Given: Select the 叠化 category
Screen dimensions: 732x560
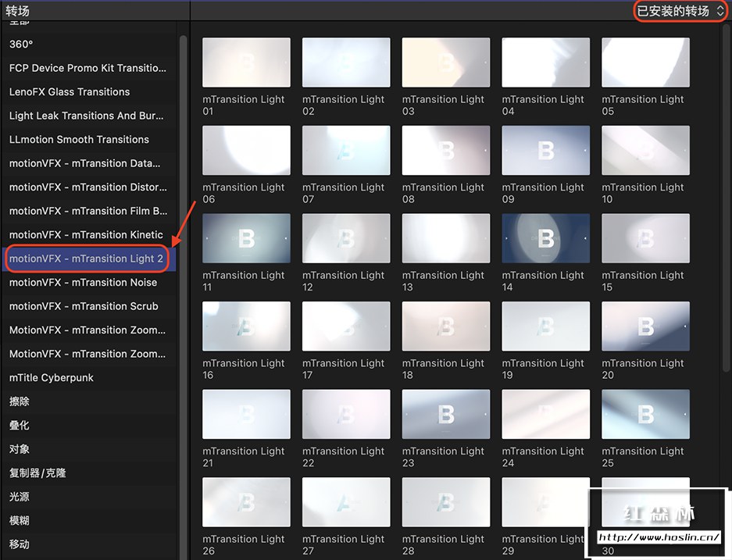Looking at the screenshot, I should click(89, 425).
